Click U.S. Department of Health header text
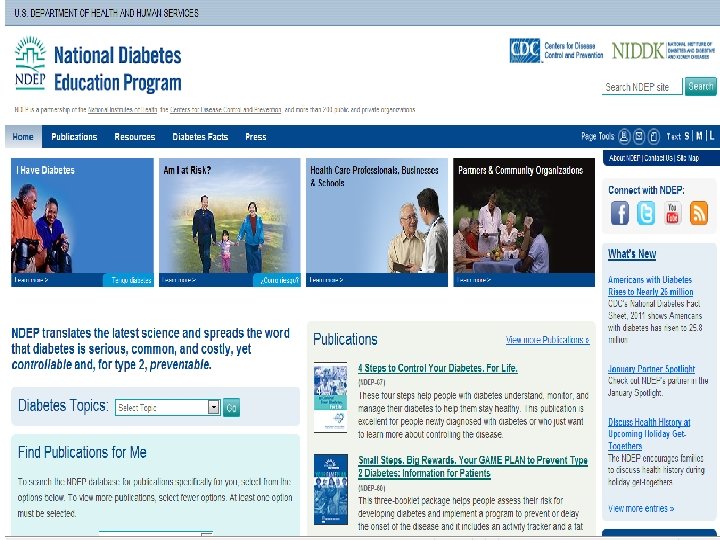The width and height of the screenshot is (720, 540). (x=107, y=13)
